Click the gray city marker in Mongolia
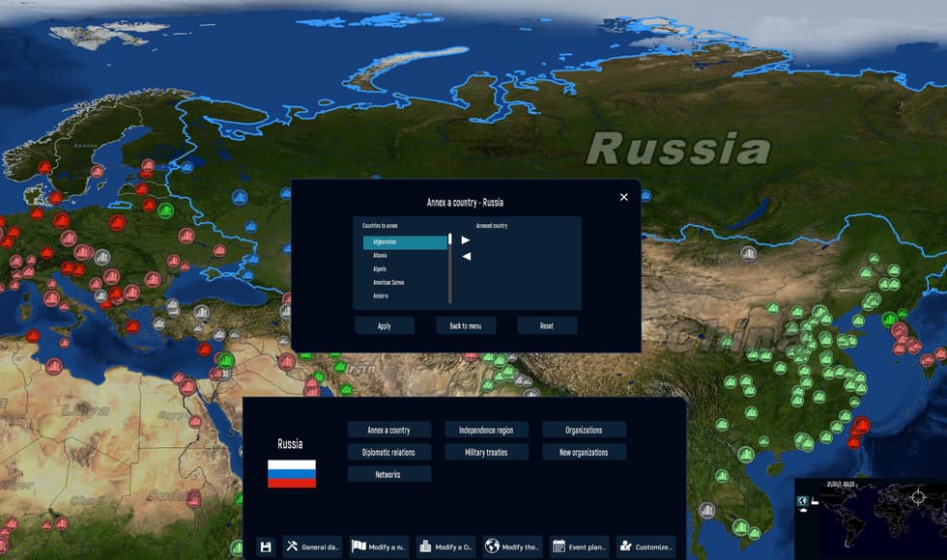This screenshot has height=560, width=947. pos(748,253)
